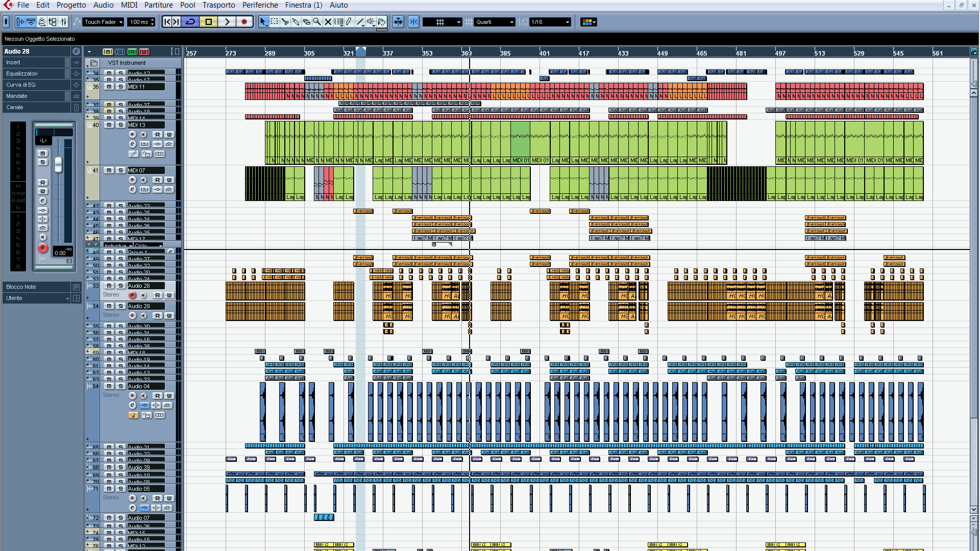Toggle Read automation on Audio 28 track
This screenshot has width=980, height=551.
pyautogui.click(x=157, y=295)
